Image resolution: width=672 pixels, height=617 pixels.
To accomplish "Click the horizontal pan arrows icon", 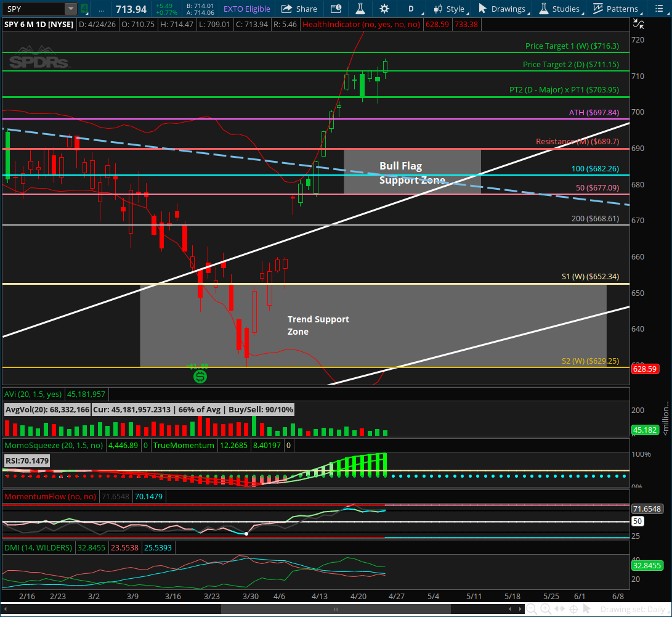I will point(560,609).
